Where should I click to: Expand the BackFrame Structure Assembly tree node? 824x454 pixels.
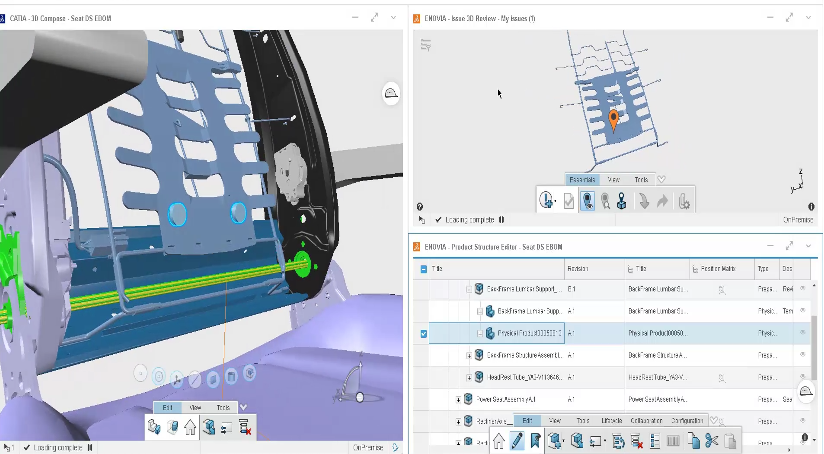click(469, 356)
